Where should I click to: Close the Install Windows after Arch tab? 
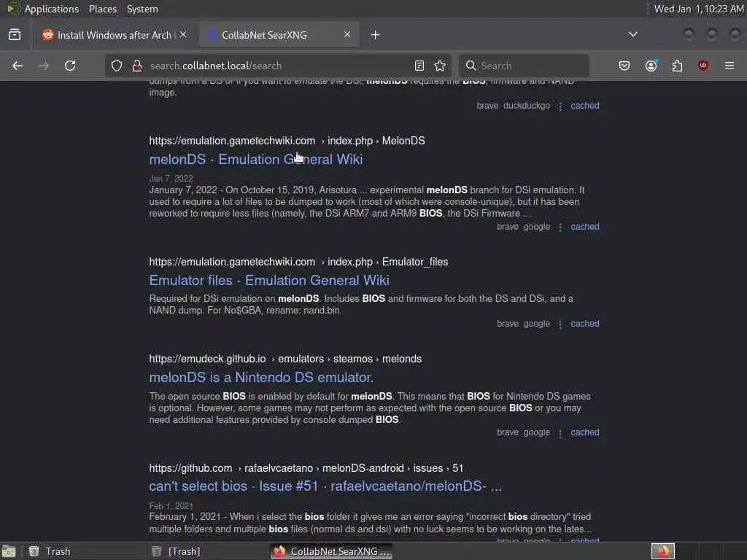[183, 34]
